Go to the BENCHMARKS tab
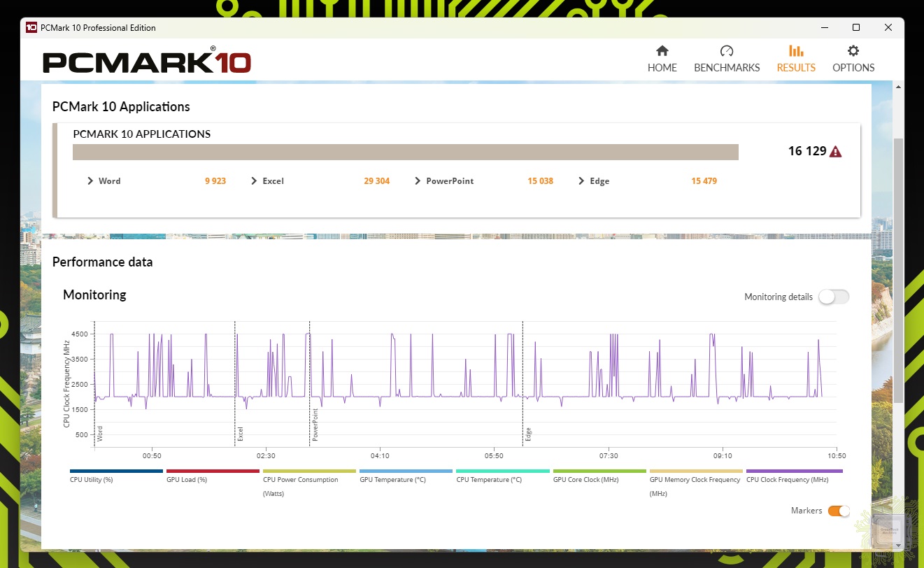Screen dimensions: 924x568 pyautogui.click(x=727, y=59)
